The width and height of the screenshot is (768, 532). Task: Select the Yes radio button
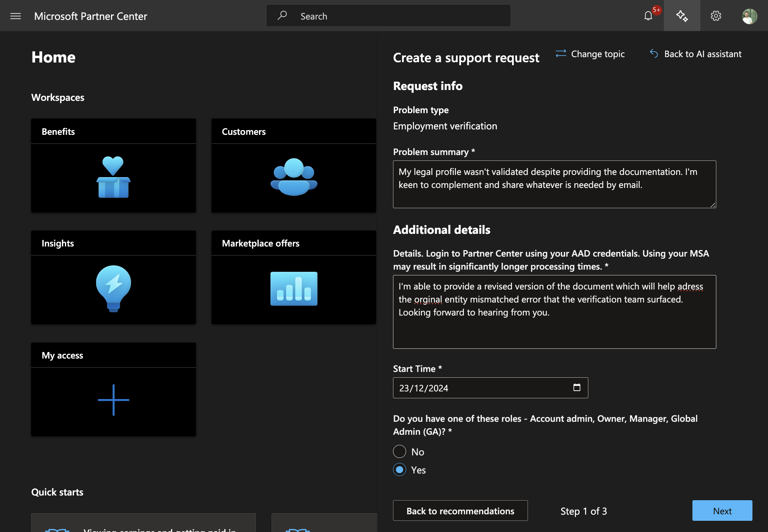pyautogui.click(x=400, y=469)
